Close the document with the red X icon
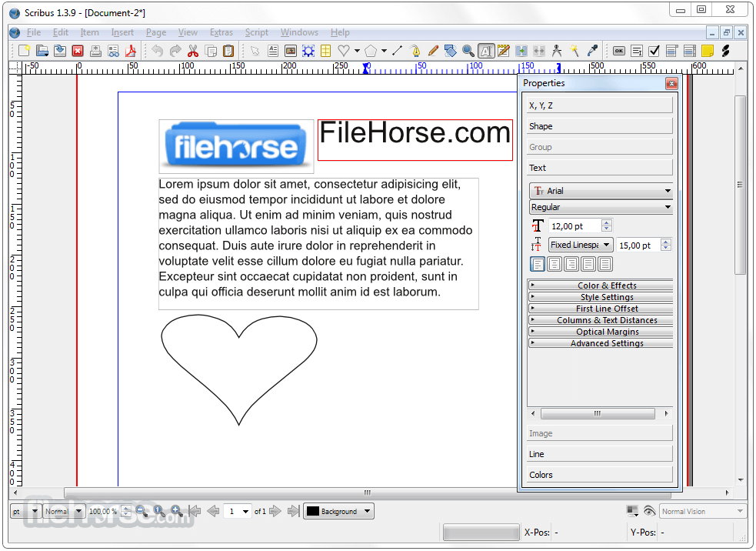756x551 pixels. [x=78, y=51]
